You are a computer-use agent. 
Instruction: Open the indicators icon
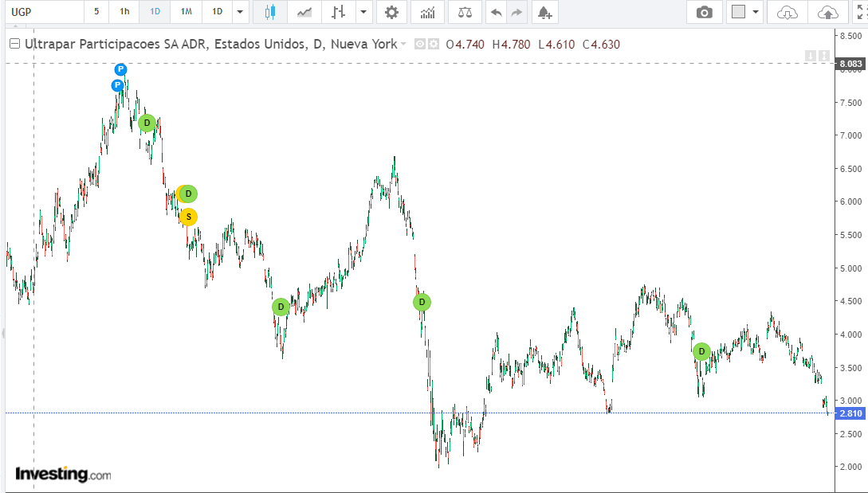pos(427,12)
